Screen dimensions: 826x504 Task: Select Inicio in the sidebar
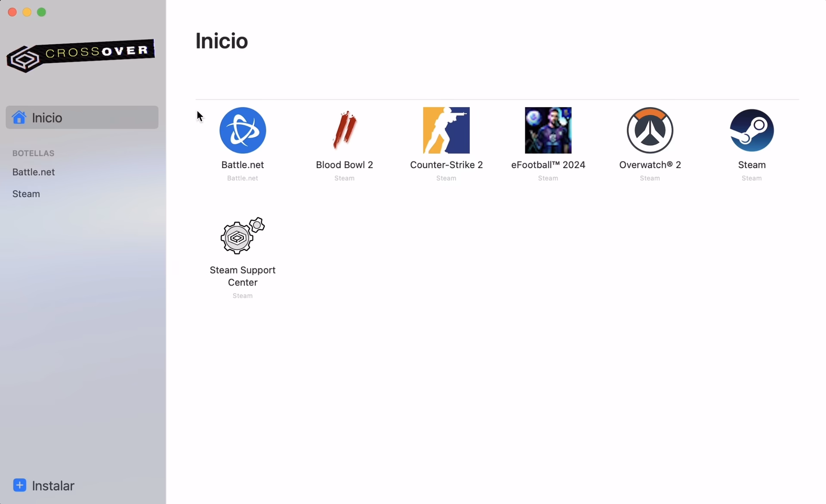(82, 117)
